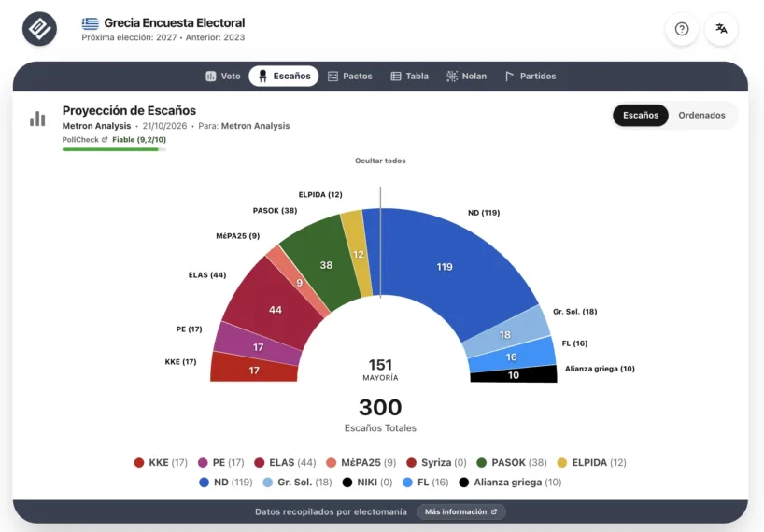The image size is (764, 532).
Task: Click the purple PE 17 seats segment
Action: click(x=258, y=347)
